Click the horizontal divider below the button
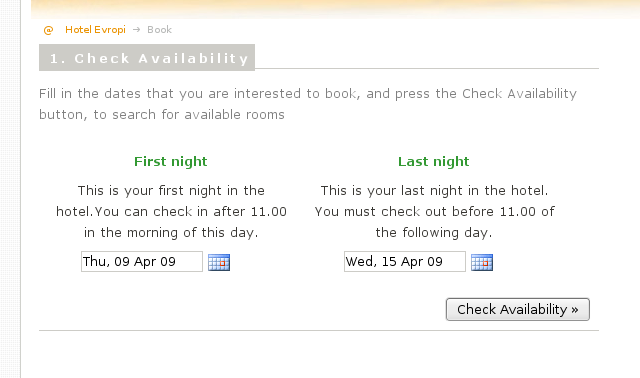The image size is (640, 378). (319, 331)
